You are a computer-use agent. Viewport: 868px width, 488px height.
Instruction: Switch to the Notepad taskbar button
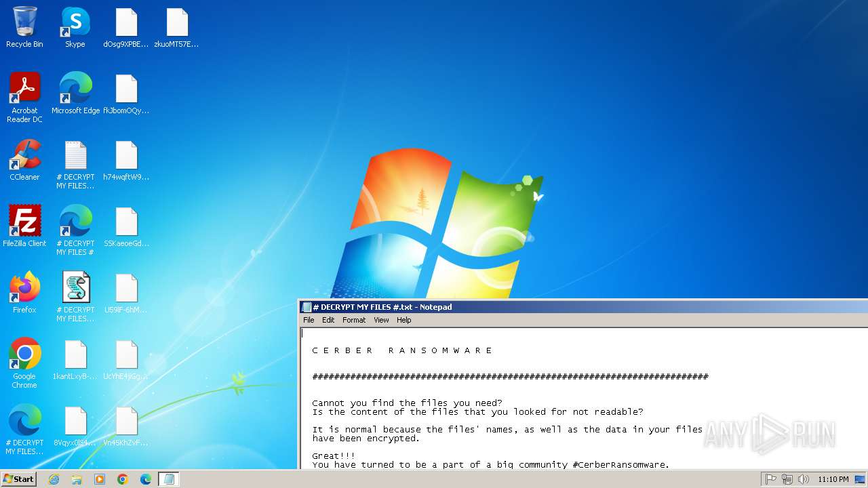169,479
